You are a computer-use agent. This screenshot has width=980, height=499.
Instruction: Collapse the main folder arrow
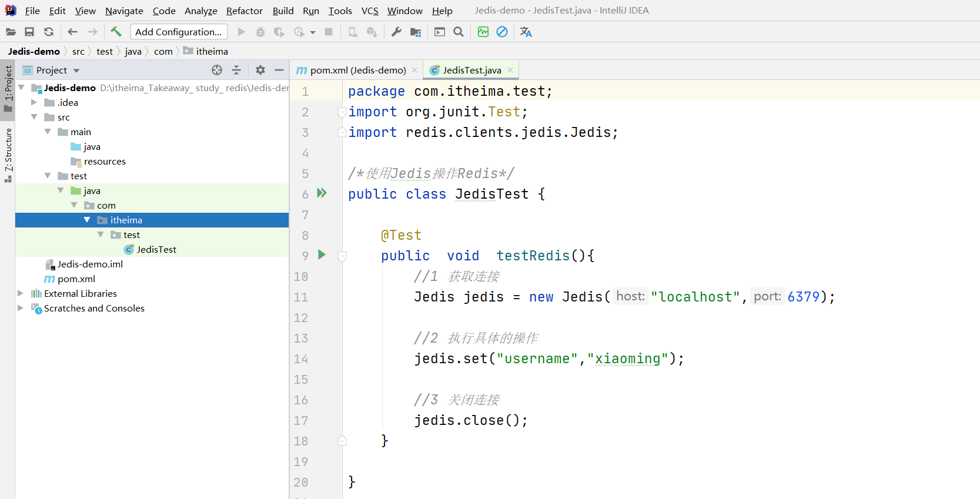tap(48, 132)
